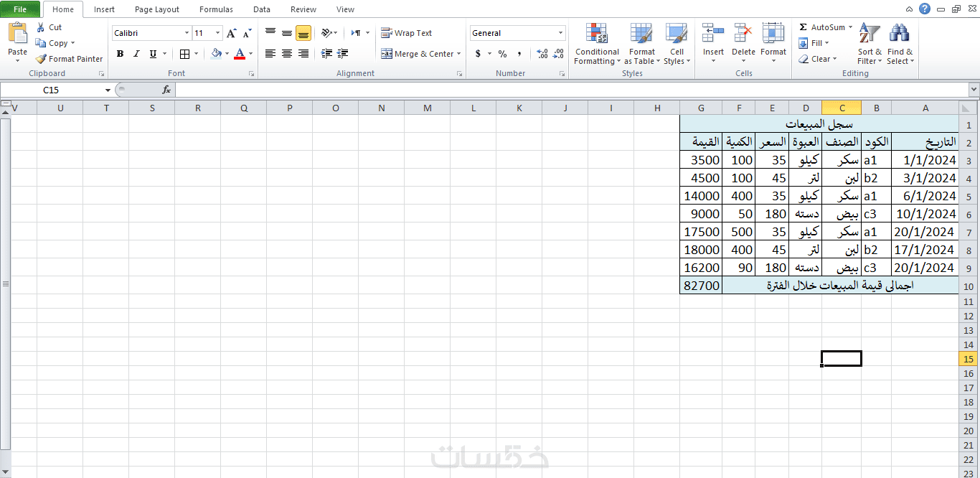Toggle Center horizontal alignment
This screenshot has height=478, width=980.
pyautogui.click(x=287, y=54)
